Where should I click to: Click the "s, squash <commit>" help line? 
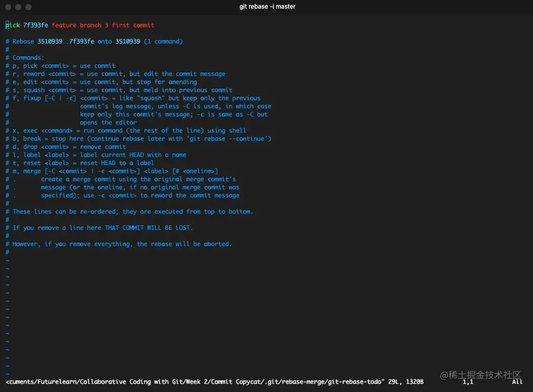[119, 91]
